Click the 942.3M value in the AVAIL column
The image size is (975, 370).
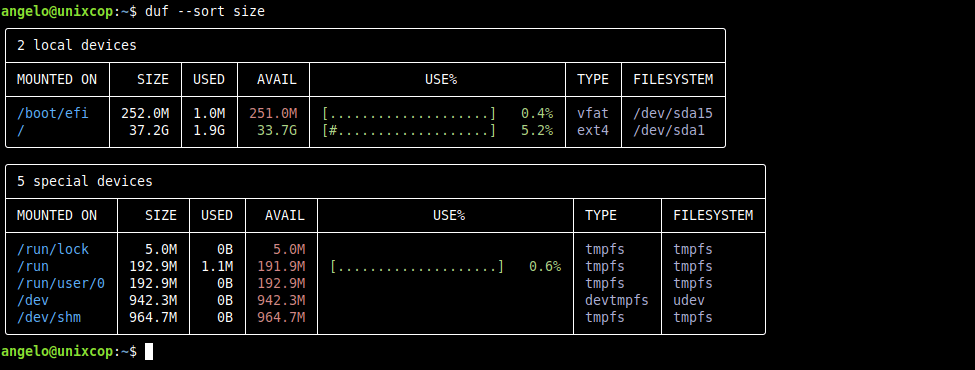click(281, 300)
